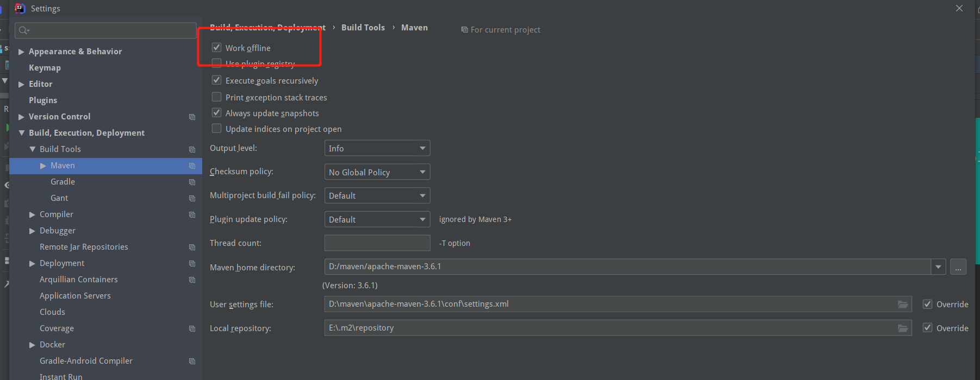980x380 pixels.
Task: Select Gant under Build Tools
Action: [x=59, y=198]
